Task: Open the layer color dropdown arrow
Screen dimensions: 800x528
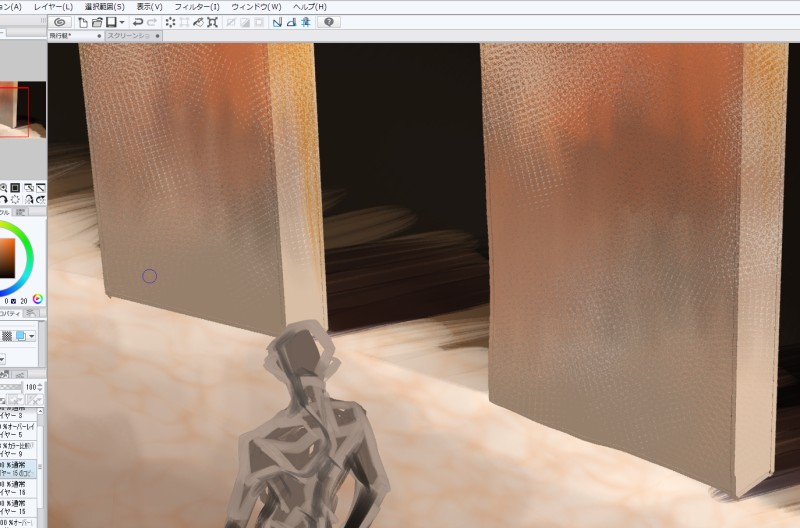Action: pyautogui.click(x=32, y=336)
